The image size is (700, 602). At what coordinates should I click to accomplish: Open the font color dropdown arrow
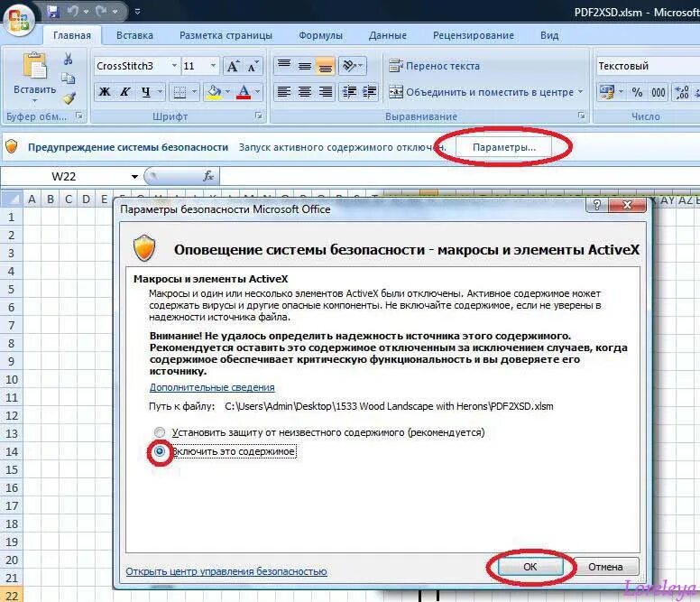tap(258, 92)
